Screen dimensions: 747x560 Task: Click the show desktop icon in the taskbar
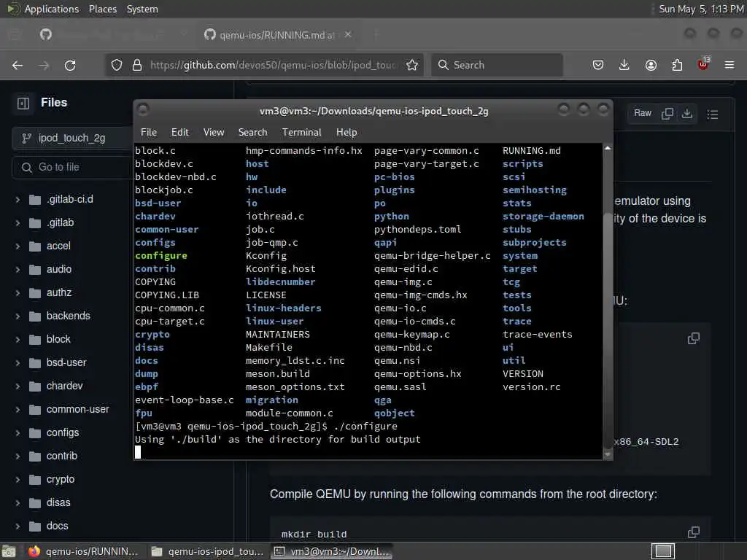click(x=9, y=551)
